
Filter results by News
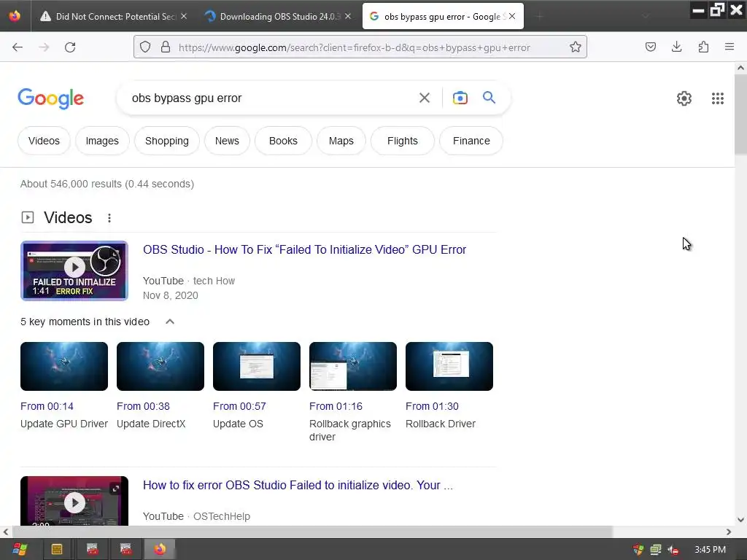tap(227, 141)
